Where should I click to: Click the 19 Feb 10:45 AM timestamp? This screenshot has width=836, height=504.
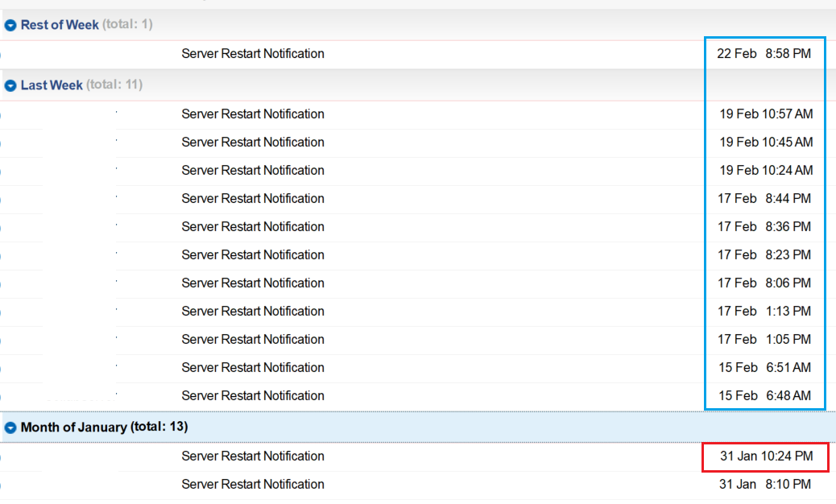pos(766,143)
